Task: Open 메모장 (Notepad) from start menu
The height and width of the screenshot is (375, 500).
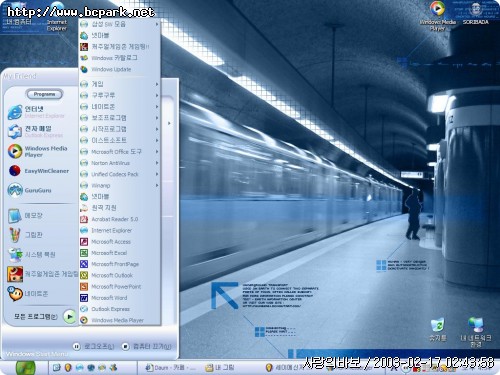Action: coord(25,216)
